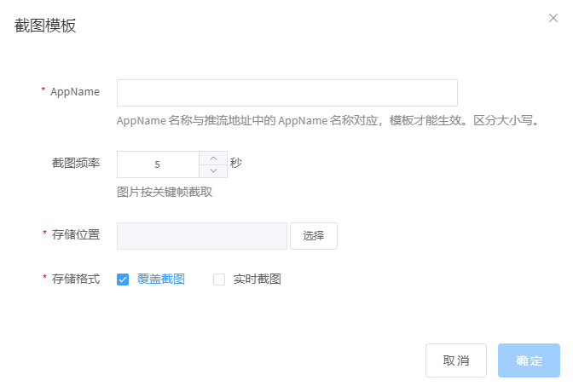Click the 实时截图 label text
Image resolution: width=573 pixels, height=392 pixels.
[257, 279]
